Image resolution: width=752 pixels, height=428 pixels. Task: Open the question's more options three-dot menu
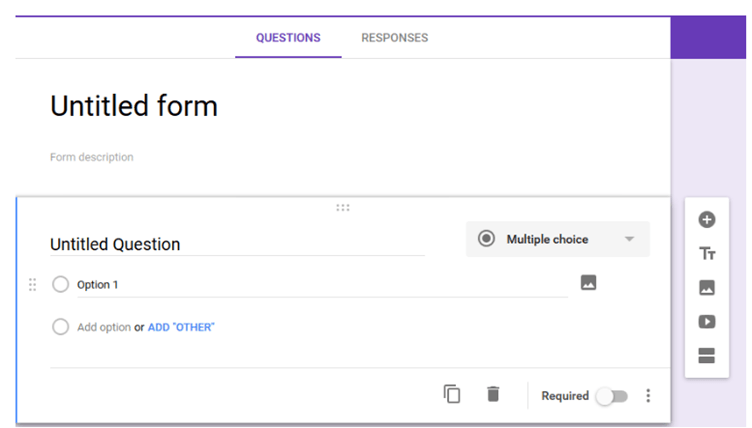[x=648, y=395]
